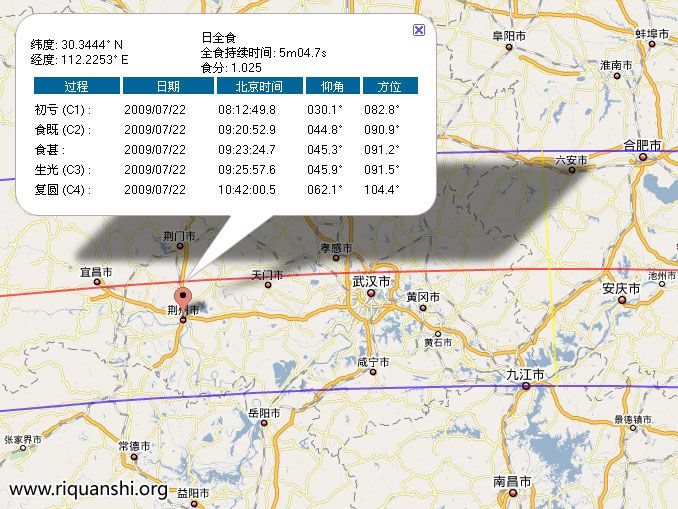Click the 景德镇市 city marker dot
This screenshot has height=509, width=678.
pos(633,428)
